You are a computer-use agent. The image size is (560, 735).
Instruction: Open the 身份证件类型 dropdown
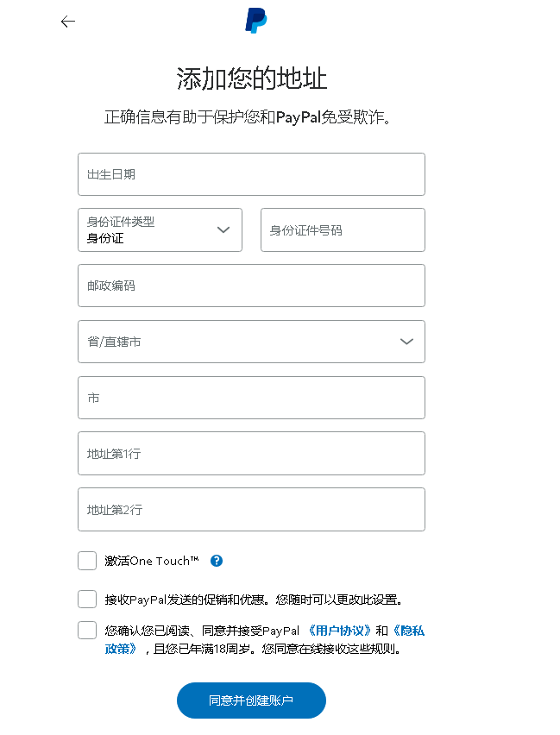160,229
